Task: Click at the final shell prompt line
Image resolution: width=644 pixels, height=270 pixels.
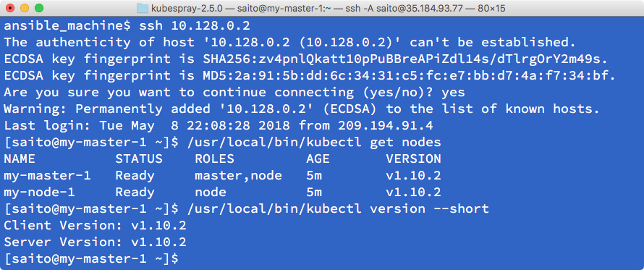Action: coord(91,258)
